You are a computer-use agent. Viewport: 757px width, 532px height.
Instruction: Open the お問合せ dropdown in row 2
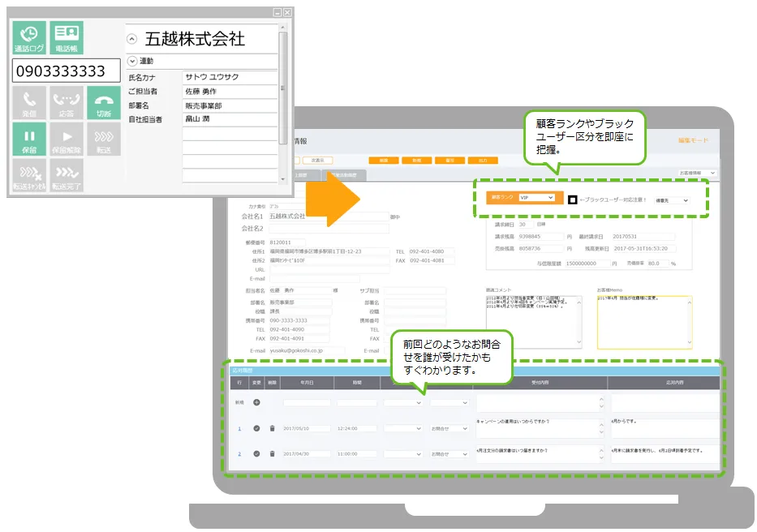[x=449, y=454]
